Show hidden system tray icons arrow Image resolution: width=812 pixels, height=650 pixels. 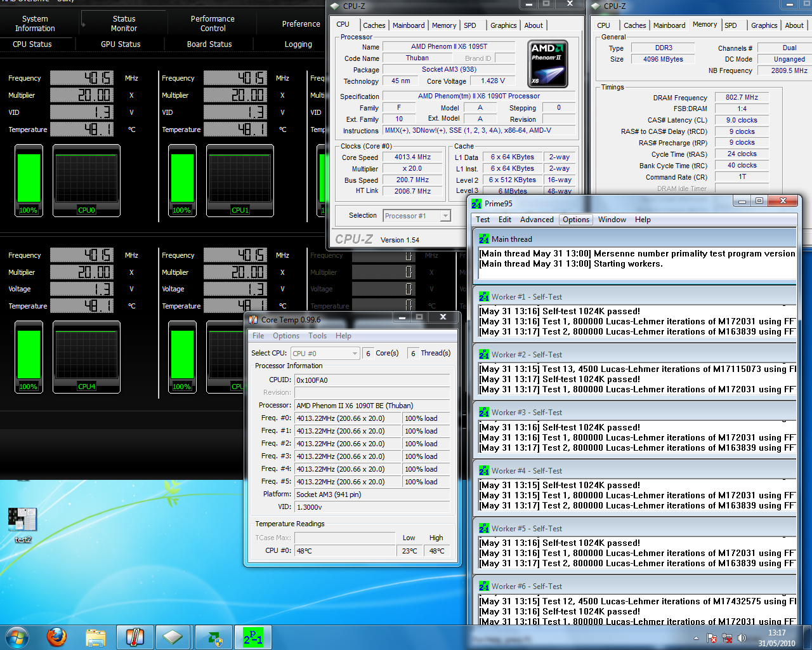[696, 638]
